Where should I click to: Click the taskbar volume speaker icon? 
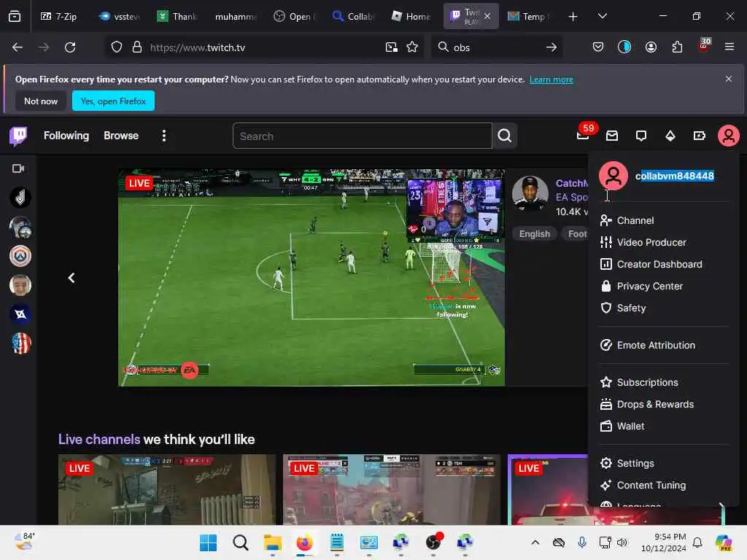tap(622, 542)
